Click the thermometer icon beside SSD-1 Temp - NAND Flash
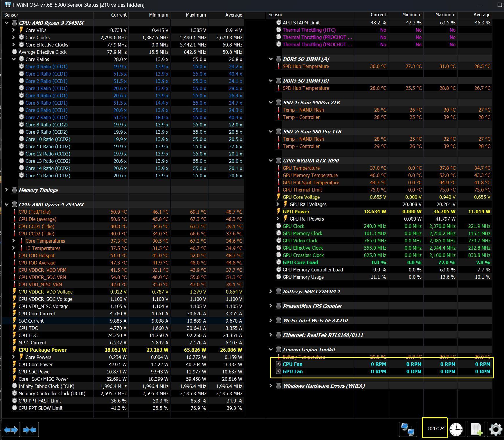The height and width of the screenshot is (440, 504). pyautogui.click(x=278, y=110)
